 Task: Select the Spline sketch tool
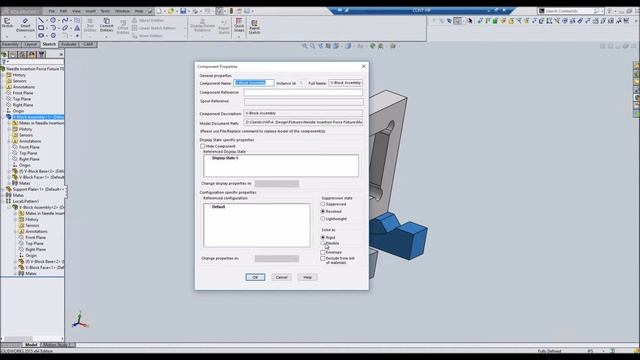click(65, 20)
